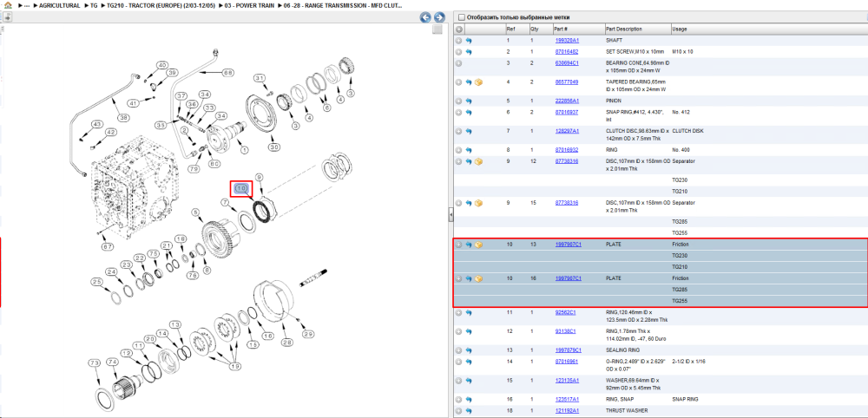Click 'PINION' description text
The width and height of the screenshot is (868, 418).
(x=614, y=101)
